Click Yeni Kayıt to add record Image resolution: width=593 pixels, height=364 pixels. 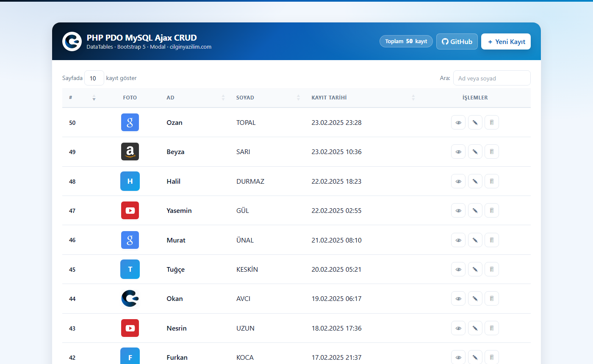(506, 41)
